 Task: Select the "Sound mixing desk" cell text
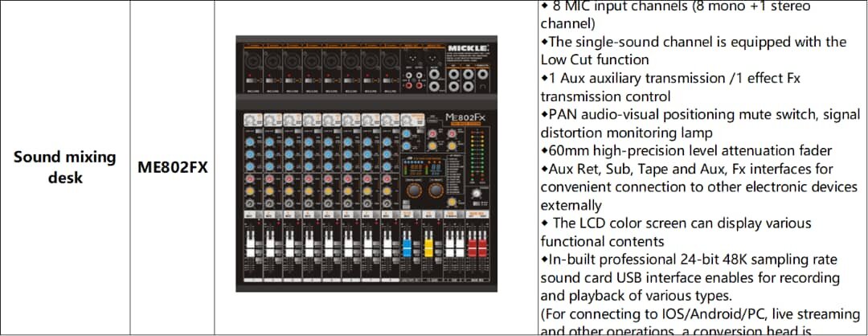64,167
